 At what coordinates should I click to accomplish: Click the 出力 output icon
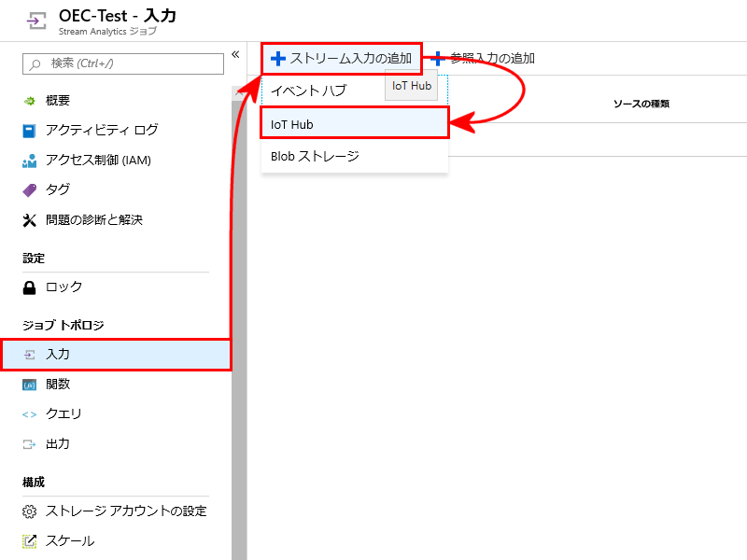pos(29,444)
